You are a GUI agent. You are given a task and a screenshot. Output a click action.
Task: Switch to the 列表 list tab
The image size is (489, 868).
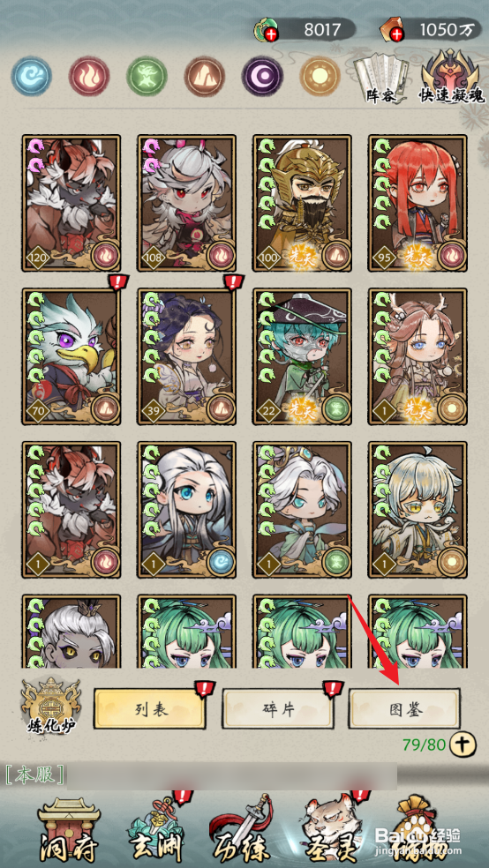coord(148,709)
